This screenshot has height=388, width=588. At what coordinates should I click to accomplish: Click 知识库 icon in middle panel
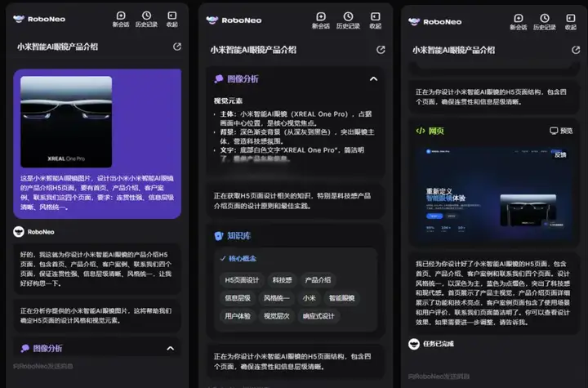click(x=219, y=235)
